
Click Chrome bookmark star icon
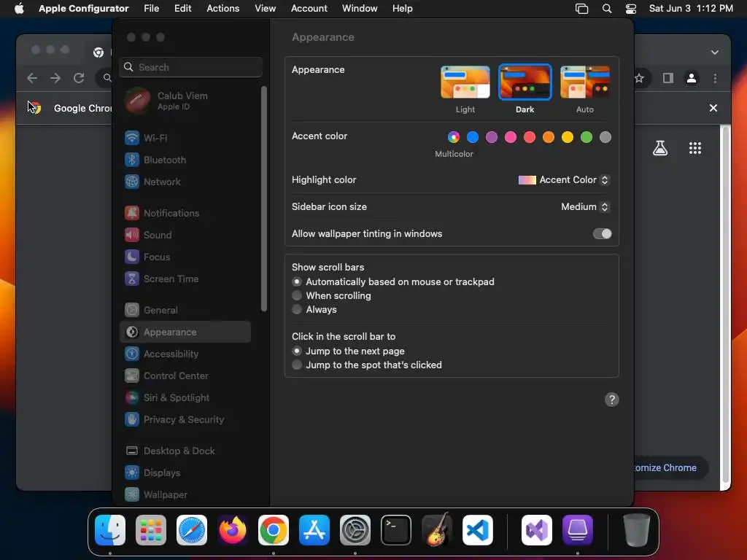point(639,78)
